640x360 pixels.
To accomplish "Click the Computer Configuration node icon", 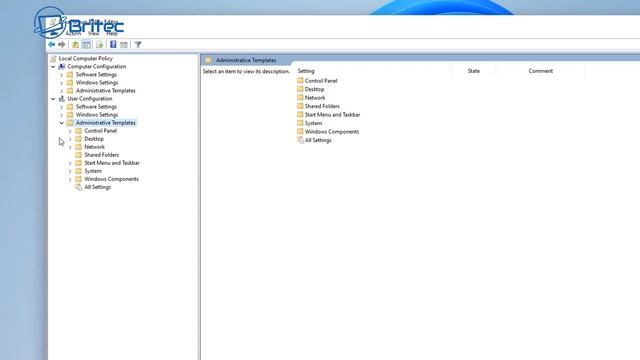I will [62, 67].
